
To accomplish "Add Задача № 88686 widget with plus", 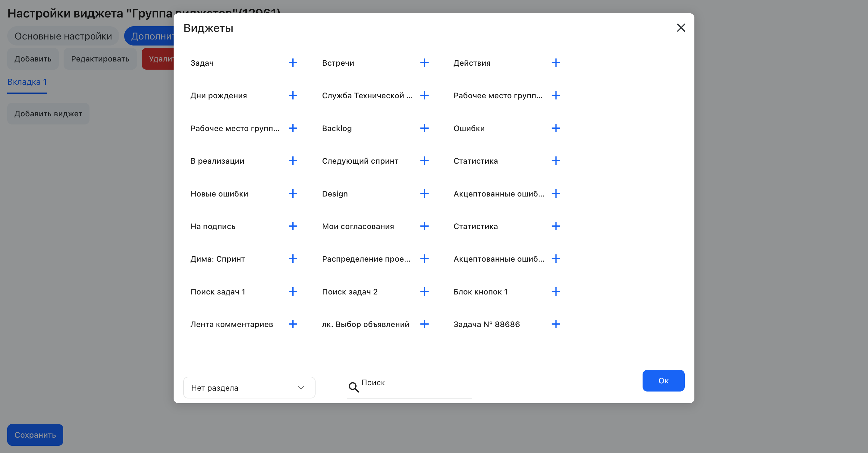I will [x=556, y=324].
